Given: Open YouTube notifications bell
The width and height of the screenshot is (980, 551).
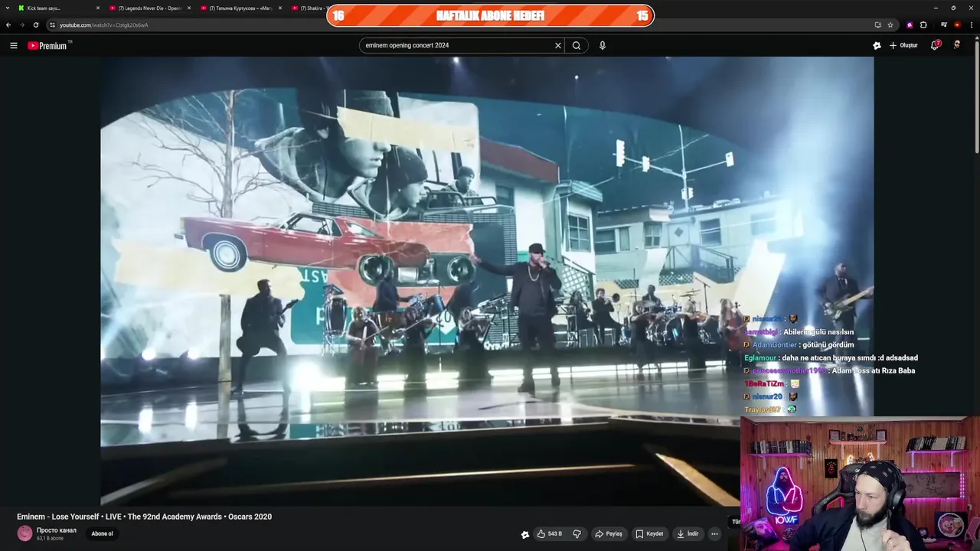Looking at the screenshot, I should 935,45.
